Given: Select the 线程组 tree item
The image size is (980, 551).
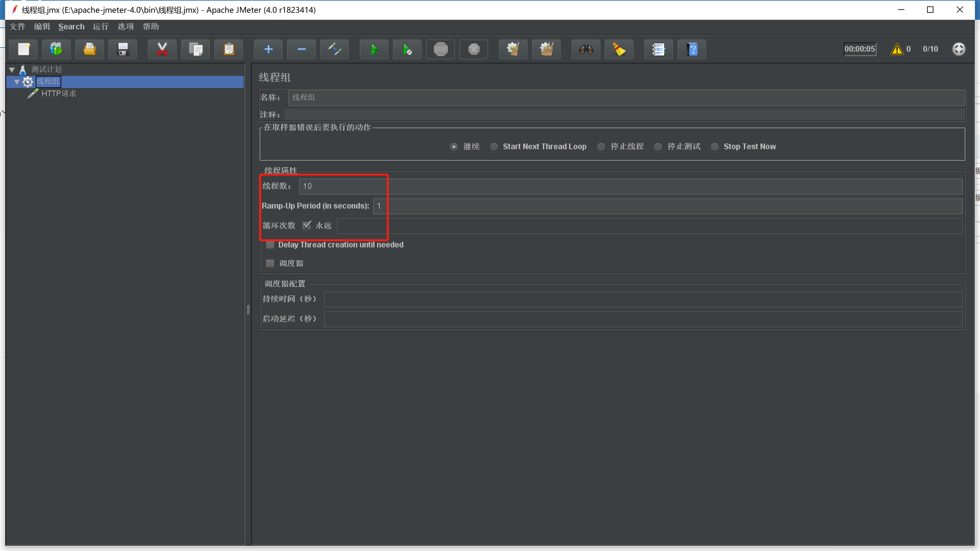Looking at the screenshot, I should [48, 81].
